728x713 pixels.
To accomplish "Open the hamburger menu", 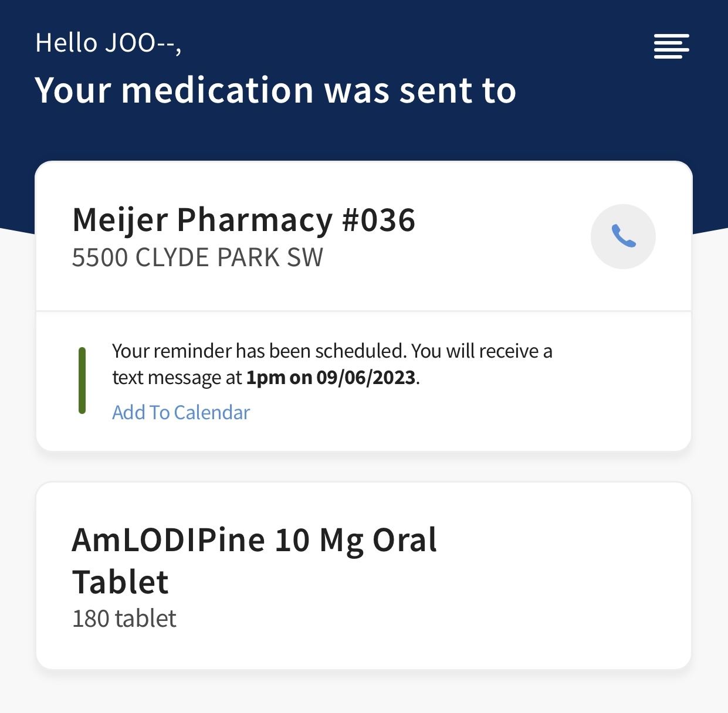I will 671,46.
